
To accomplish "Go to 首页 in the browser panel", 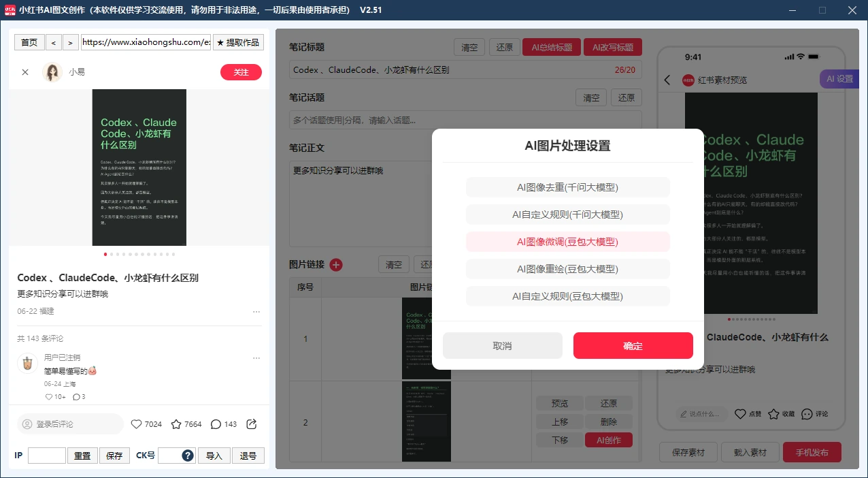I will pyautogui.click(x=29, y=42).
